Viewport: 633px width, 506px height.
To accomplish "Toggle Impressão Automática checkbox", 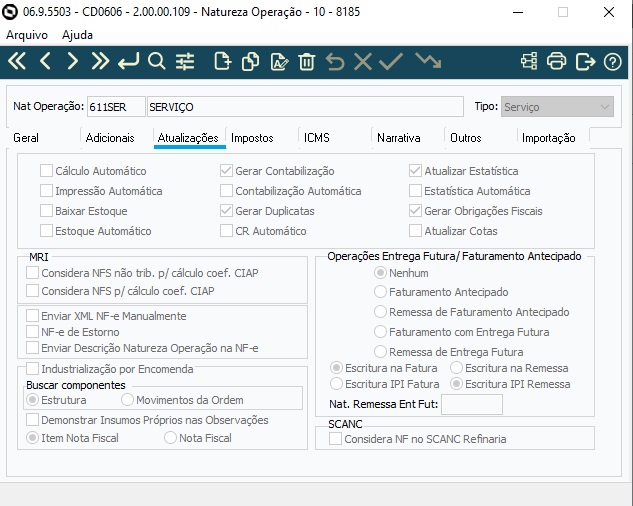I will click(x=46, y=191).
